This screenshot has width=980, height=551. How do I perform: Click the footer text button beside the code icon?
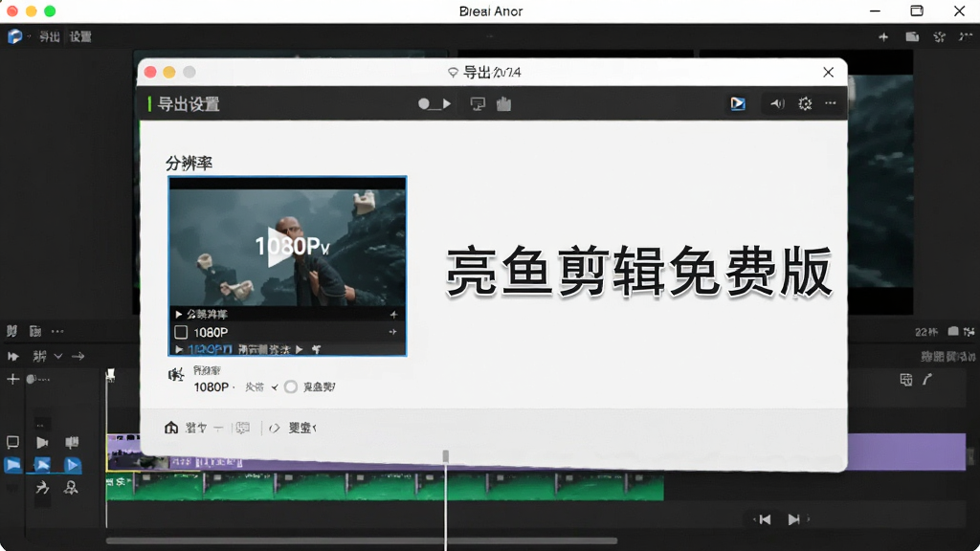click(x=302, y=428)
